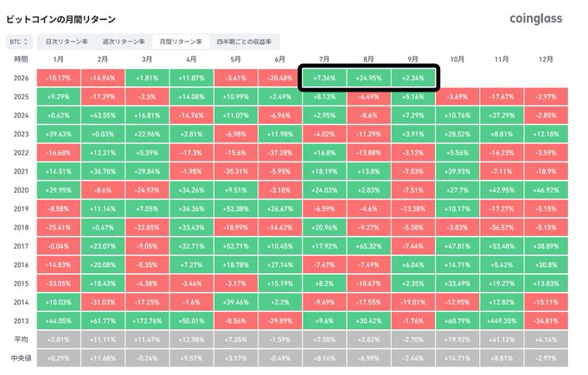Click the coinglass logo

click(536, 19)
